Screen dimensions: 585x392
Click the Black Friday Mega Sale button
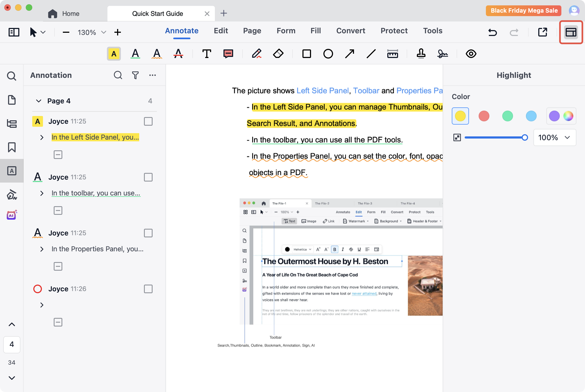point(524,11)
